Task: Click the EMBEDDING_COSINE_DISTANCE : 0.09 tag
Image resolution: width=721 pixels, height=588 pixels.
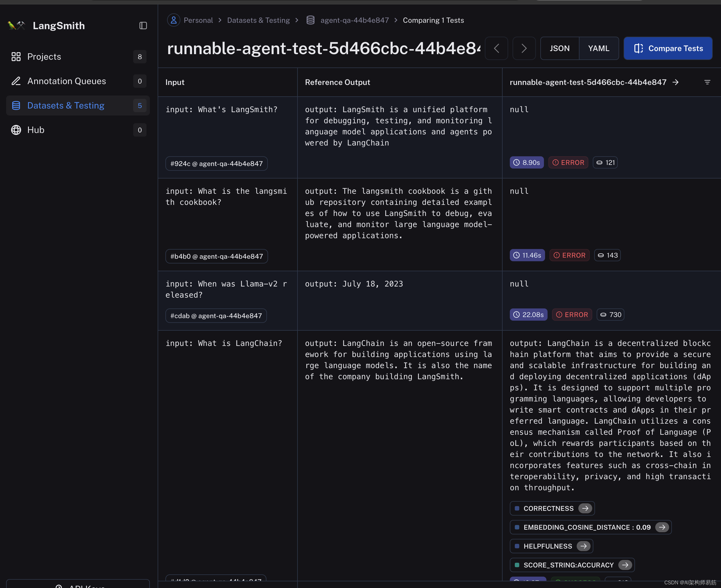Action: tap(591, 527)
